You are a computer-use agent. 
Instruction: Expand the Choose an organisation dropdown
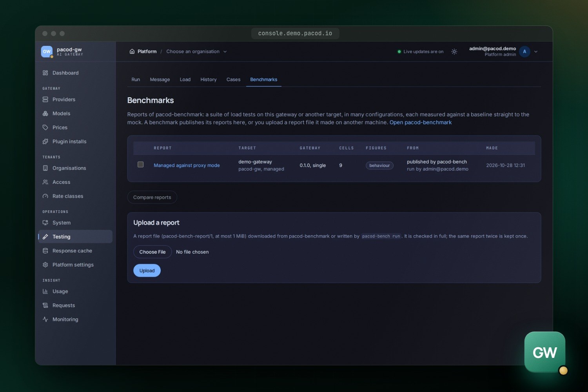(197, 52)
